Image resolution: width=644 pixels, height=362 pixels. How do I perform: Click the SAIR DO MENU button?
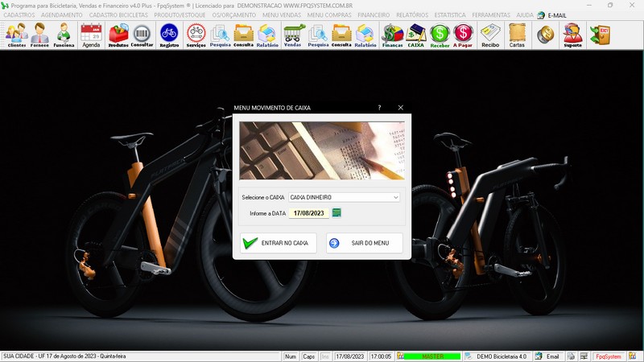point(365,243)
